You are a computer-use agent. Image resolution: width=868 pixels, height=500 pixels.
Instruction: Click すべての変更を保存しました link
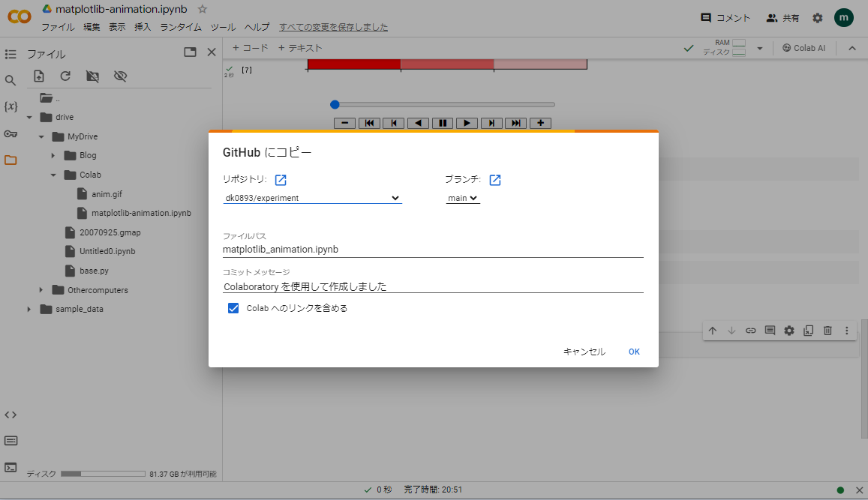pos(333,26)
